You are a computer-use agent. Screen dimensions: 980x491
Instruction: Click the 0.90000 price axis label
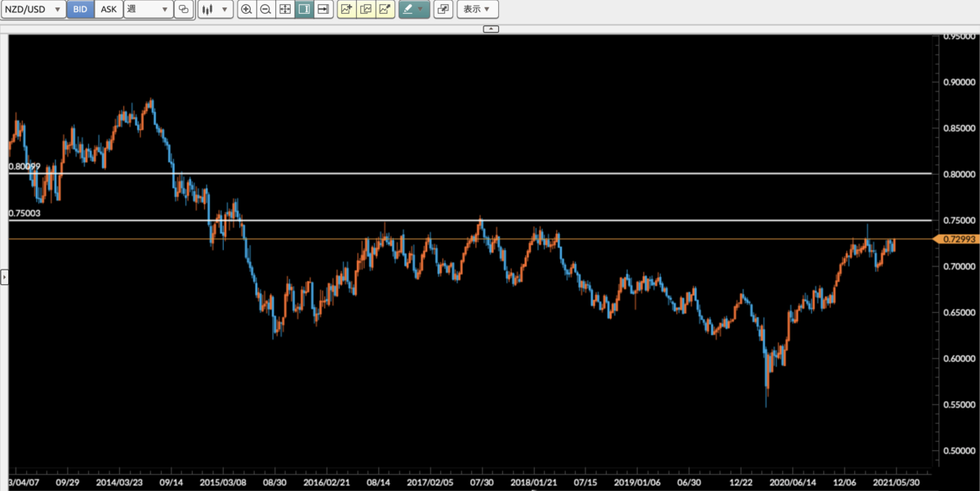click(x=959, y=83)
